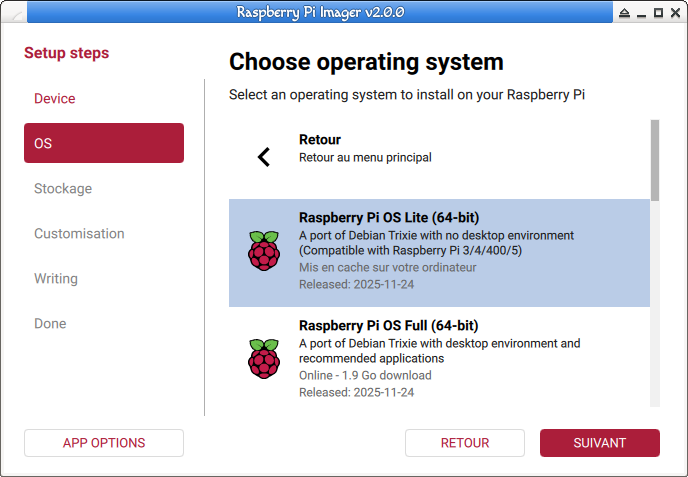Click the OS list vertical scrollbar thumb
This screenshot has height=477, width=688.
click(655, 160)
